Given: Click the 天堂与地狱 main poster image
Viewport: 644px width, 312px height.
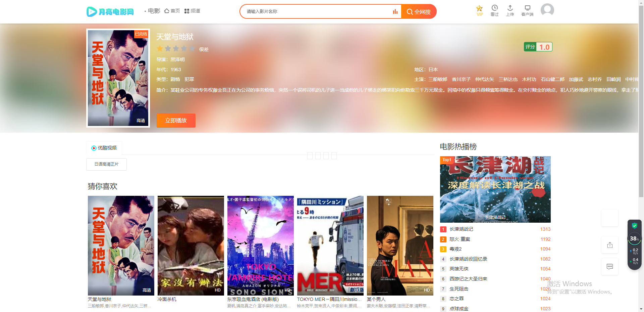Looking at the screenshot, I should point(118,78).
